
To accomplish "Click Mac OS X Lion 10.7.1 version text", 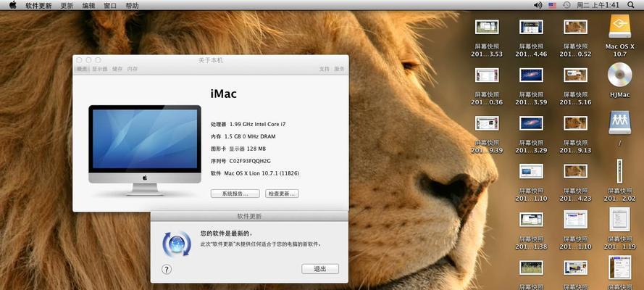I will point(262,173).
